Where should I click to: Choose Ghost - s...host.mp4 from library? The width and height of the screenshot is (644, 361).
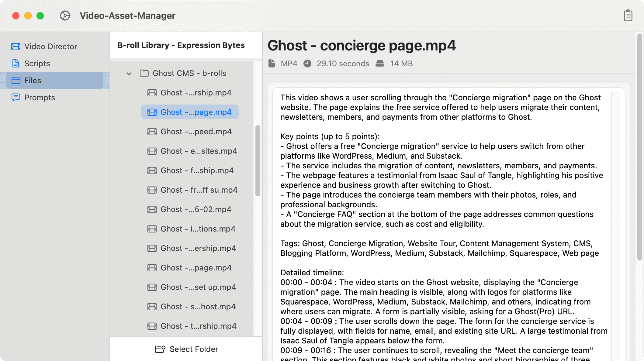198,307
